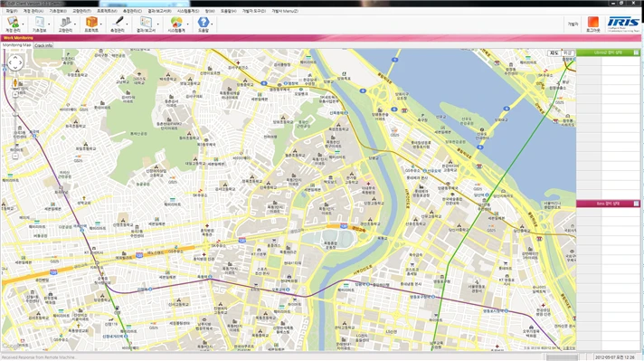Image resolution: width=644 pixels, height=361 pixels.
Task: Open the 개발사 Menu(Z) item
Action: pos(285,11)
